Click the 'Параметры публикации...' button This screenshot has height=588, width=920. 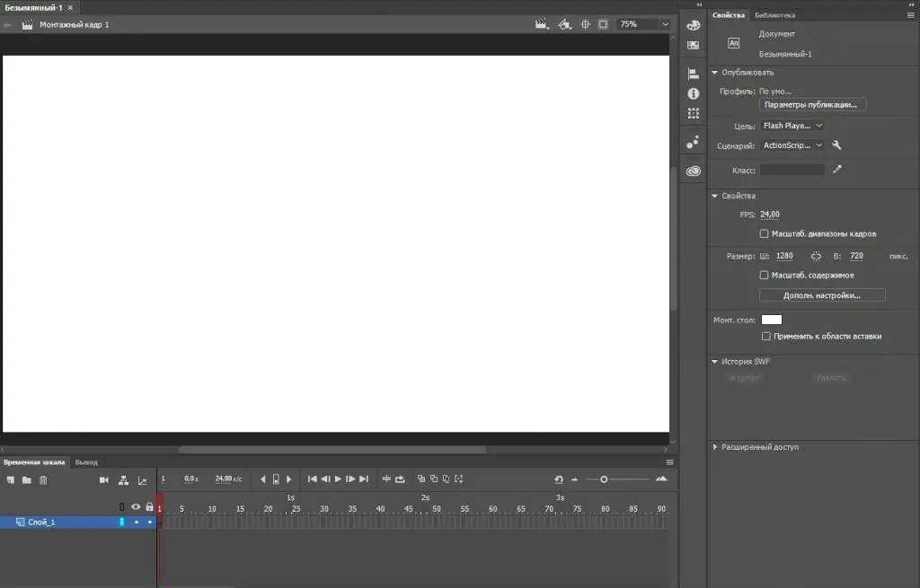[812, 105]
